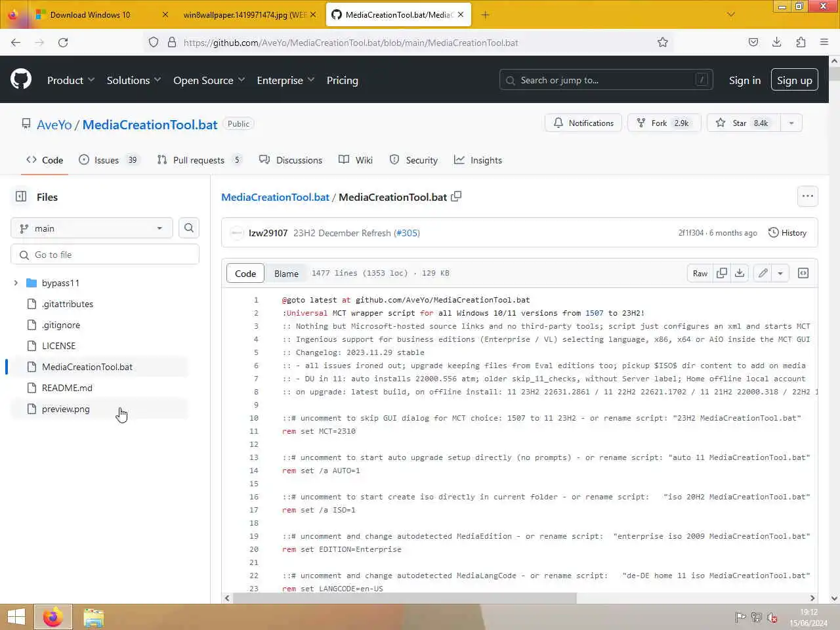Toggle to Blame view
The height and width of the screenshot is (630, 840).
(x=286, y=274)
